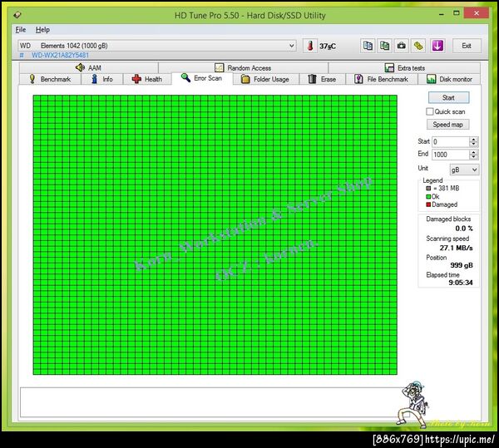Maximize the HD Tune Pro window
Image resolution: width=499 pixels, height=448 pixels.
tap(457, 13)
